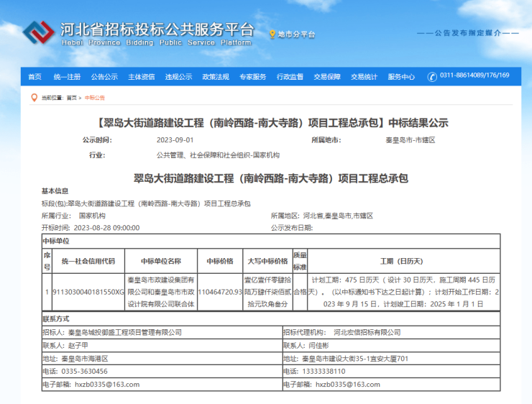Go to 公告公示 in the navigation bar
Image resolution: width=532 pixels, height=404 pixels.
tap(104, 77)
